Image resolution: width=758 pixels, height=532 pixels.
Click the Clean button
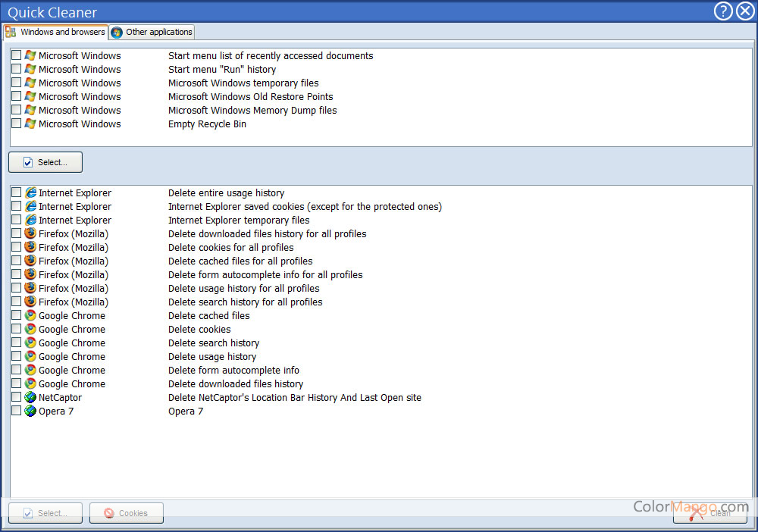pos(709,513)
